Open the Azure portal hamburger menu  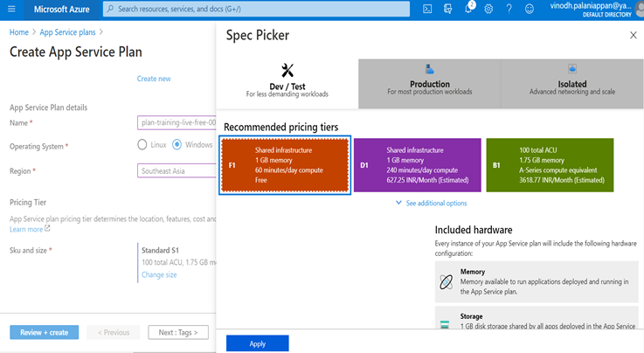click(12, 9)
